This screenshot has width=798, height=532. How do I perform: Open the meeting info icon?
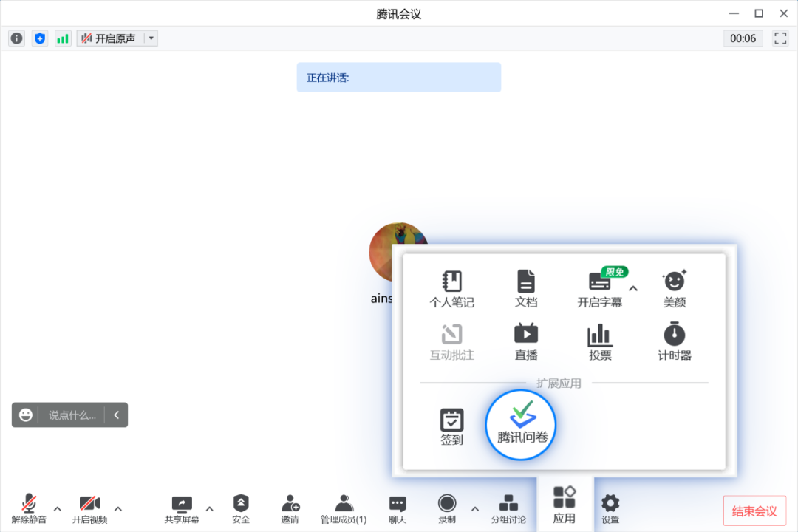point(17,38)
